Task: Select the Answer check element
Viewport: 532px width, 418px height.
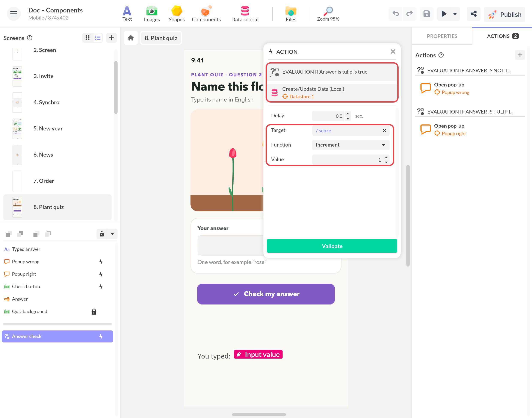Action: click(x=57, y=336)
